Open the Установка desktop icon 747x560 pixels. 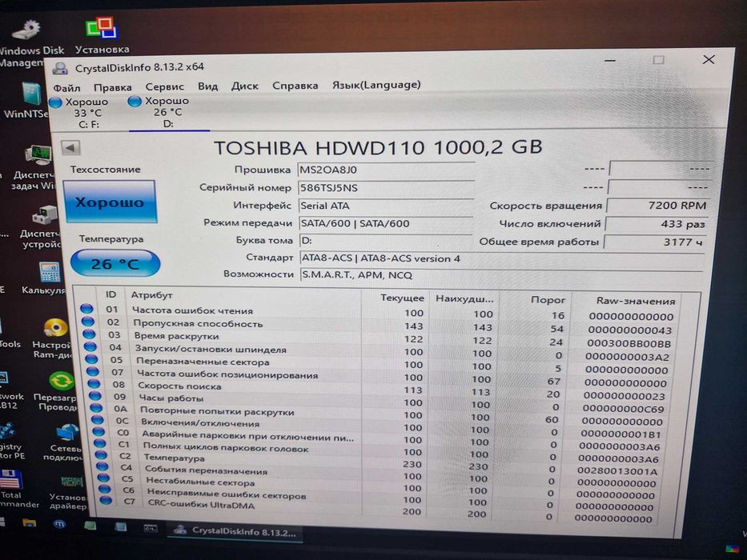(102, 36)
